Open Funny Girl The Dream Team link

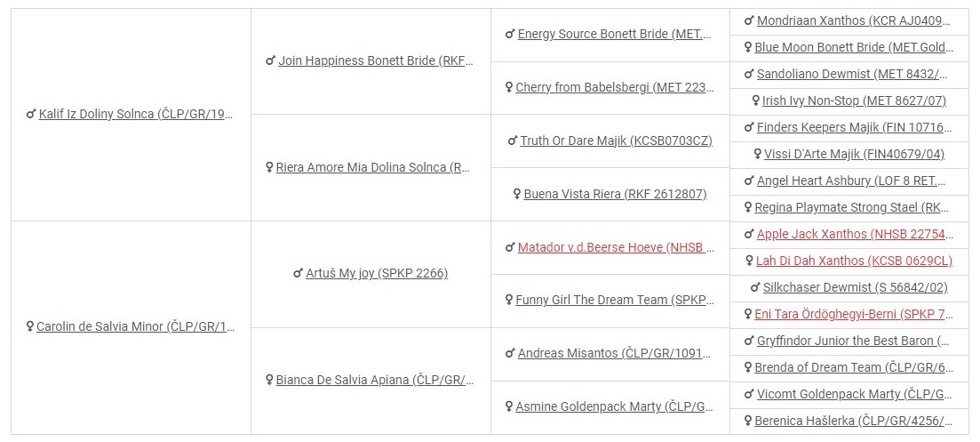click(x=615, y=301)
